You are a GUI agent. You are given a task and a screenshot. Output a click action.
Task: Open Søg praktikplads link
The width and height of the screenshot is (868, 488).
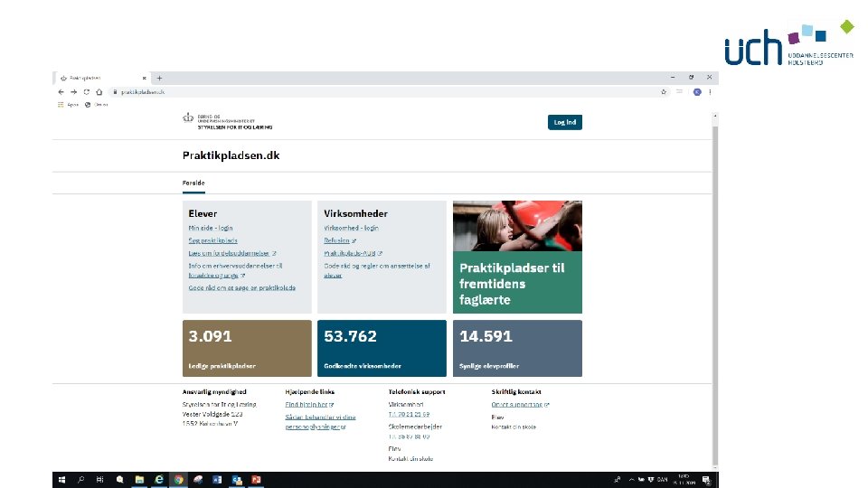[x=212, y=240]
